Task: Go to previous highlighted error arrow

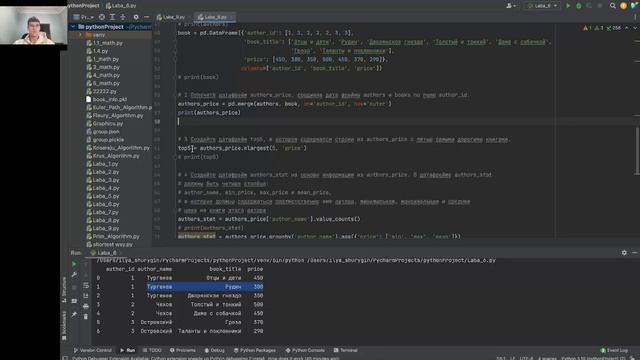Action: pos(627,28)
